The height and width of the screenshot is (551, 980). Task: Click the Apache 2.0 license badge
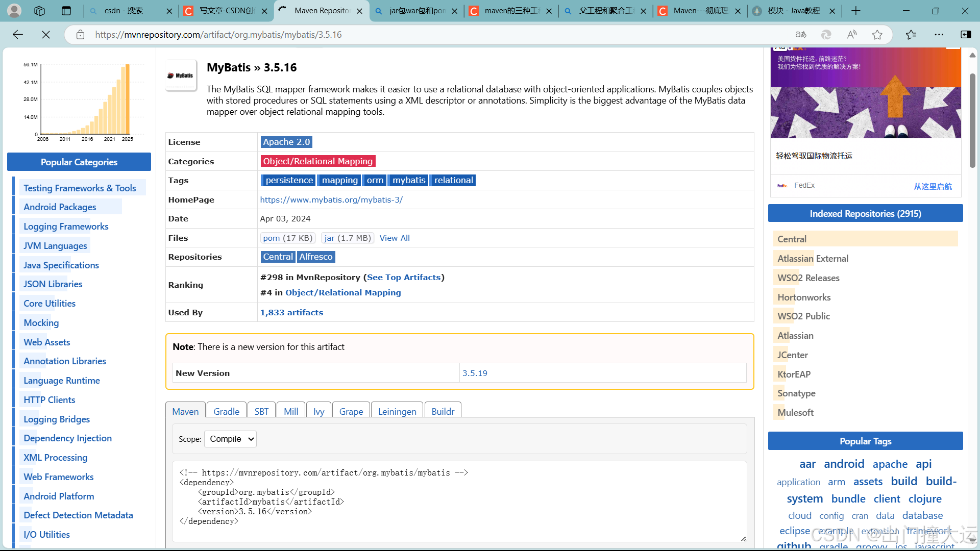(x=286, y=142)
